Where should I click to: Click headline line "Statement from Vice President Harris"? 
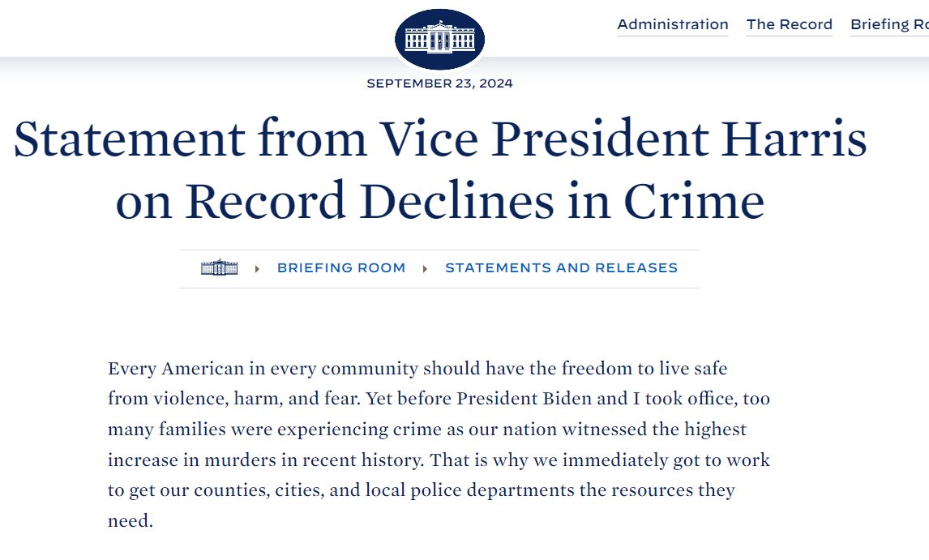click(440, 139)
